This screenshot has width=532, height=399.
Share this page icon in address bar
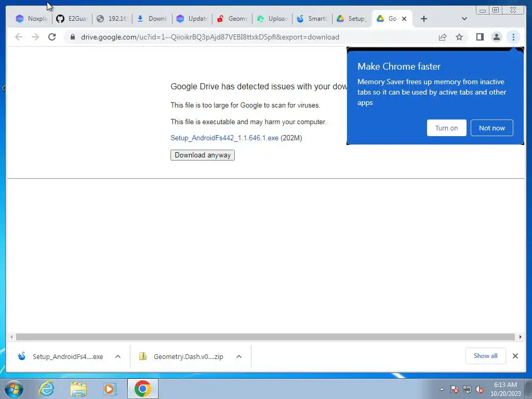click(x=443, y=37)
